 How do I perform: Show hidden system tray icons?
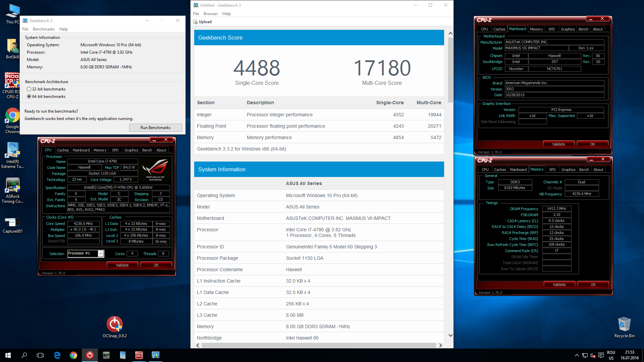577,355
